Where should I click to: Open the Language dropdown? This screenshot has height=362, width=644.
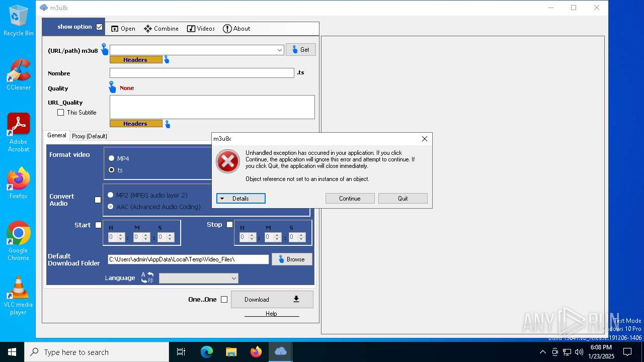pos(199,278)
